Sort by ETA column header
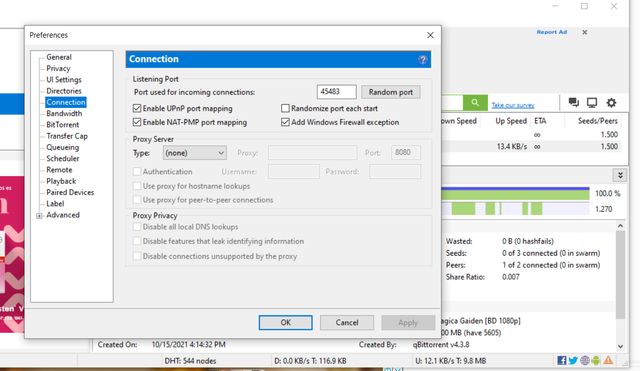This screenshot has height=371, width=640. click(x=540, y=121)
